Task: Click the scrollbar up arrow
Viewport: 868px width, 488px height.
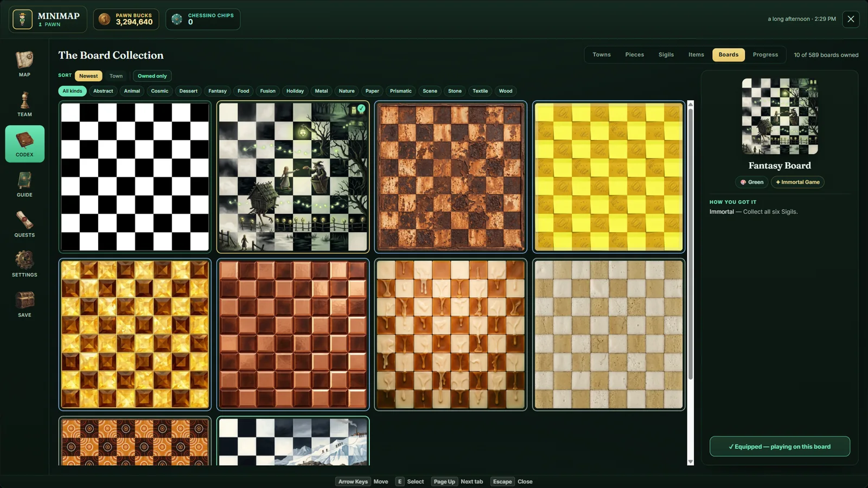Action: click(691, 104)
